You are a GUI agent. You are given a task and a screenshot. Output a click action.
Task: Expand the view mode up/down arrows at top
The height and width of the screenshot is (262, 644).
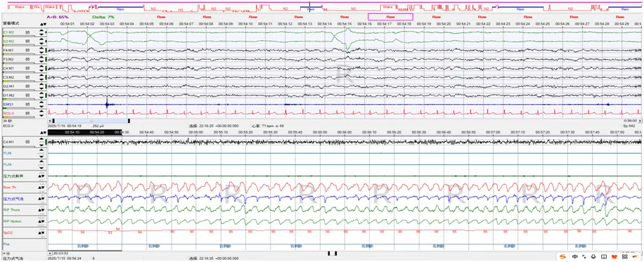[x=42, y=24]
